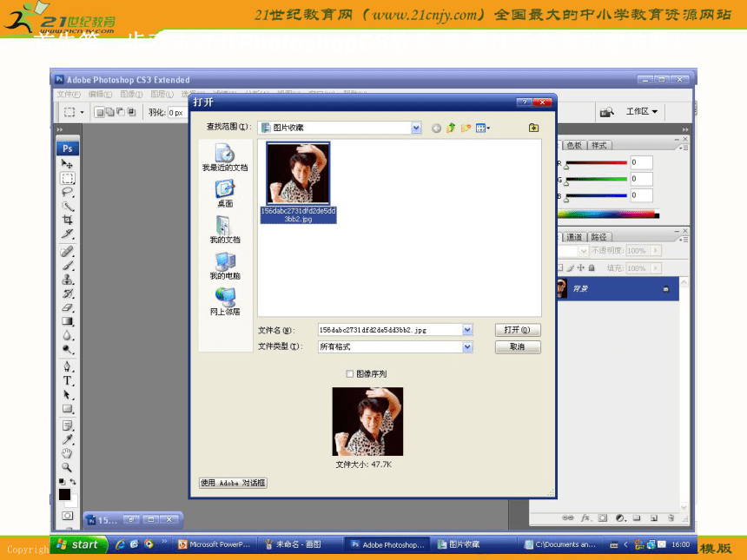Click the Create New Group folder icon
The height and width of the screenshot is (560, 747).
637,517
